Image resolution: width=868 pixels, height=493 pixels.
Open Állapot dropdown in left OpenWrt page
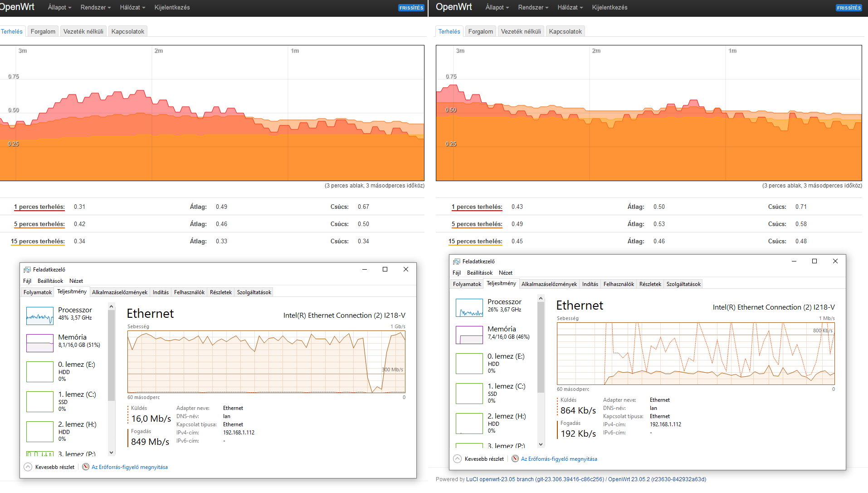pyautogui.click(x=59, y=7)
